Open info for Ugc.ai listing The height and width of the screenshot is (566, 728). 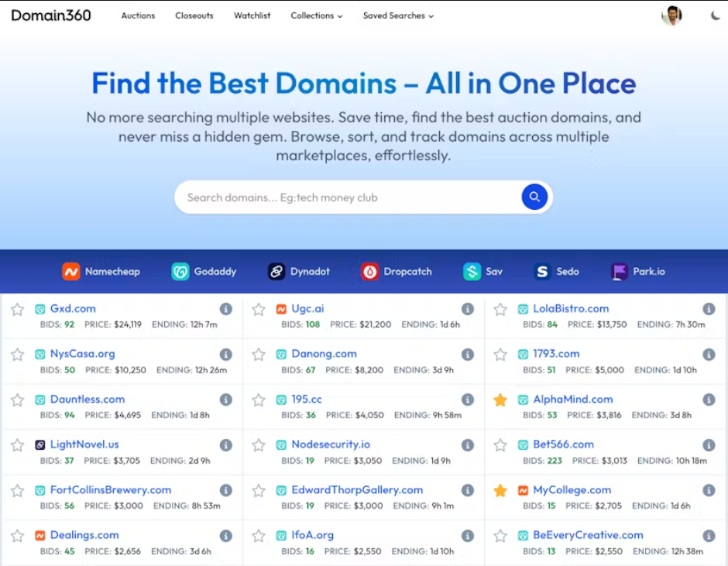[468, 309]
